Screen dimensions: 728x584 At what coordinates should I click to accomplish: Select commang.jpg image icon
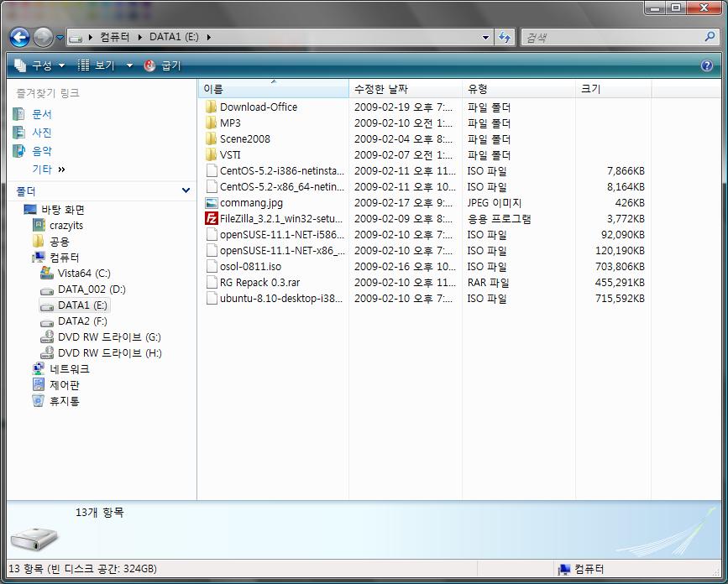pos(212,203)
